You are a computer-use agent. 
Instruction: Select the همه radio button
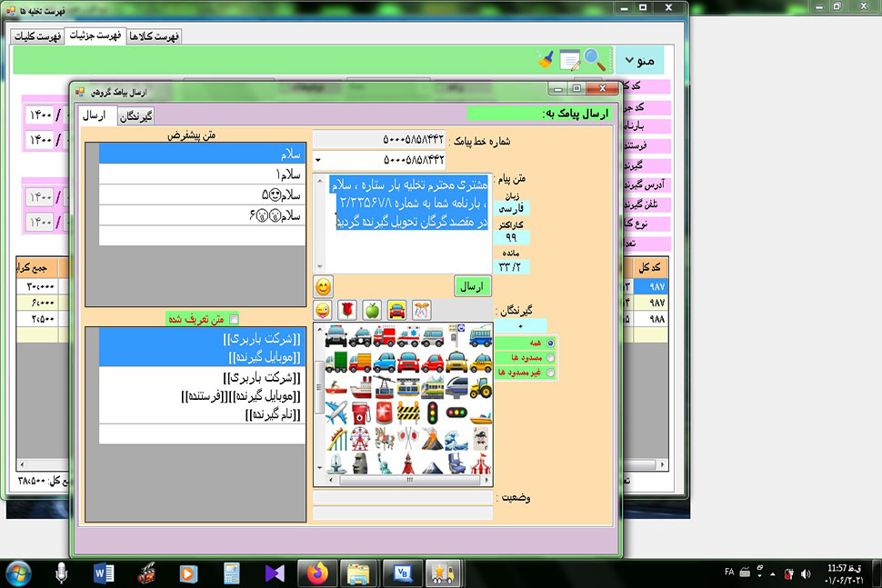[x=550, y=343]
